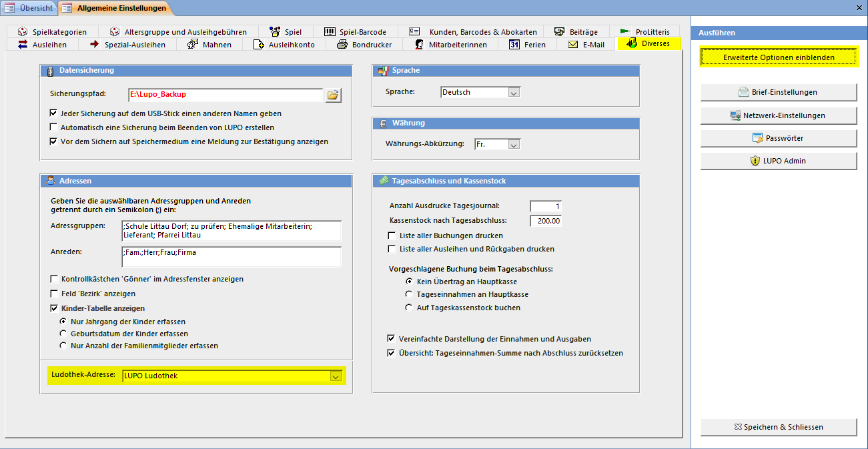This screenshot has width=868, height=449.
Task: Launch LUPO Admin
Action: pos(779,161)
